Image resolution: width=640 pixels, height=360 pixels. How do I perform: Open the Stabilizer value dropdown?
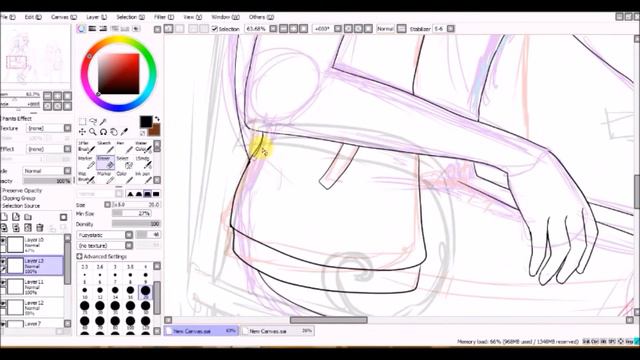(451, 29)
